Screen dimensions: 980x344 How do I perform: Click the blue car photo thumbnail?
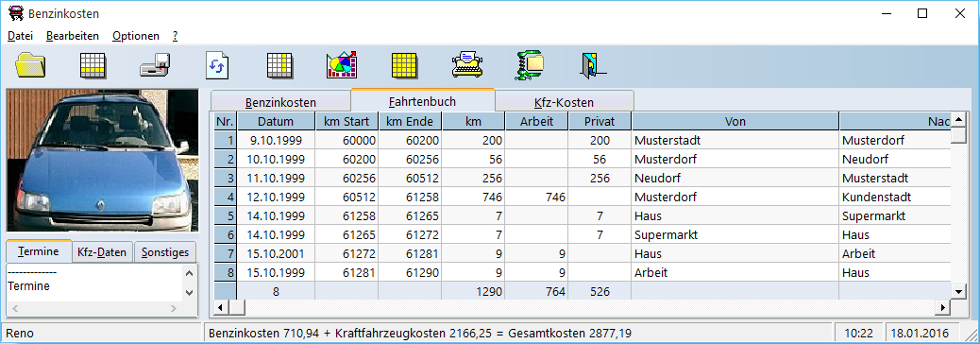(x=102, y=160)
